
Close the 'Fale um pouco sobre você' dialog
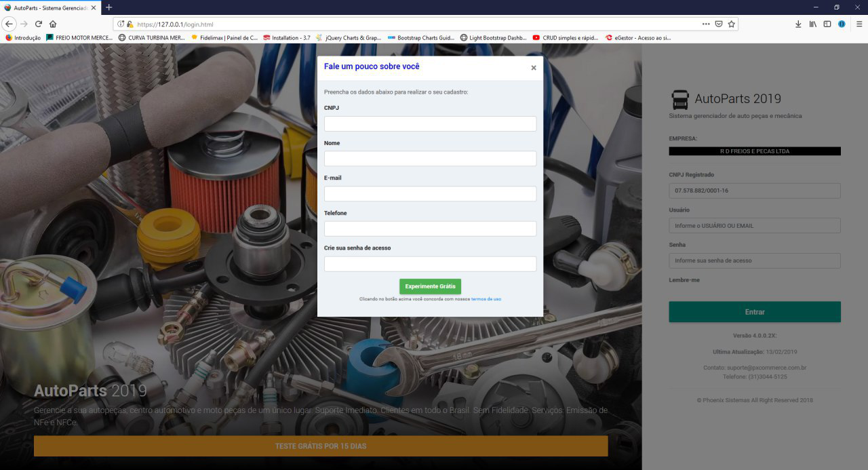[x=534, y=68]
